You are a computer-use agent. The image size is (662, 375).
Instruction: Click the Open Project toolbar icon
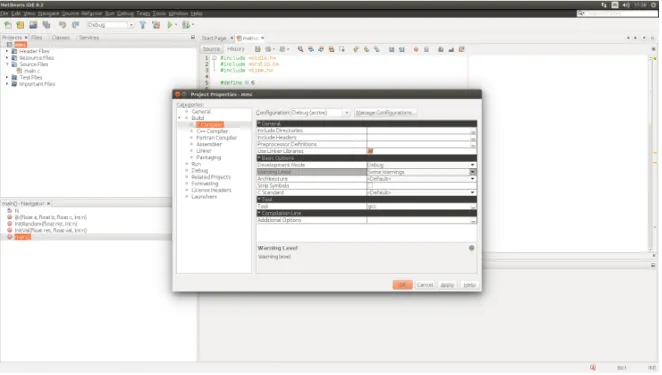33,25
